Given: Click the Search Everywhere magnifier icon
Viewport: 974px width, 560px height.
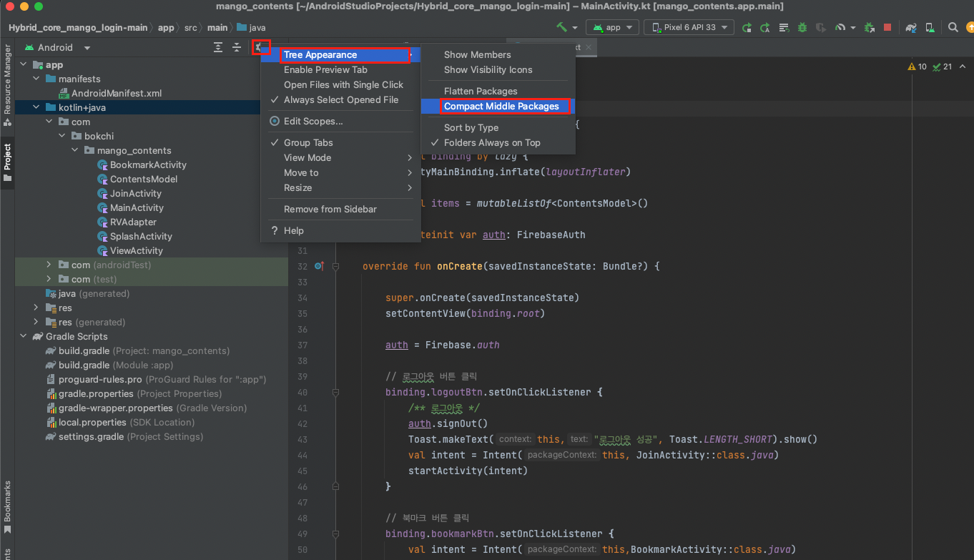Looking at the screenshot, I should 953,28.
